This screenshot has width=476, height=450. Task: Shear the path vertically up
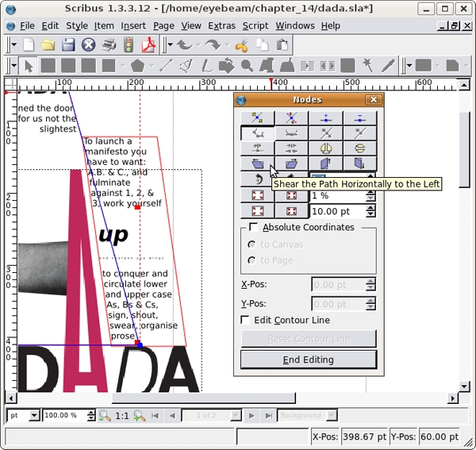(326, 164)
